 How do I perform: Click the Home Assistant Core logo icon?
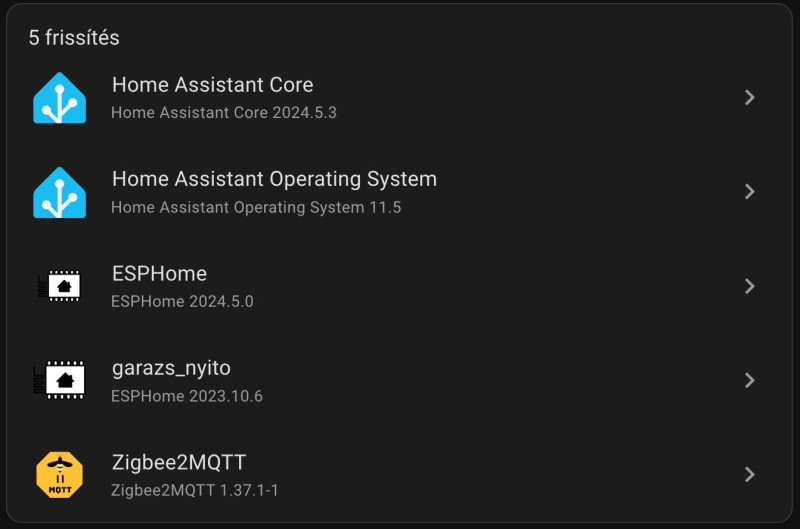(x=59, y=98)
